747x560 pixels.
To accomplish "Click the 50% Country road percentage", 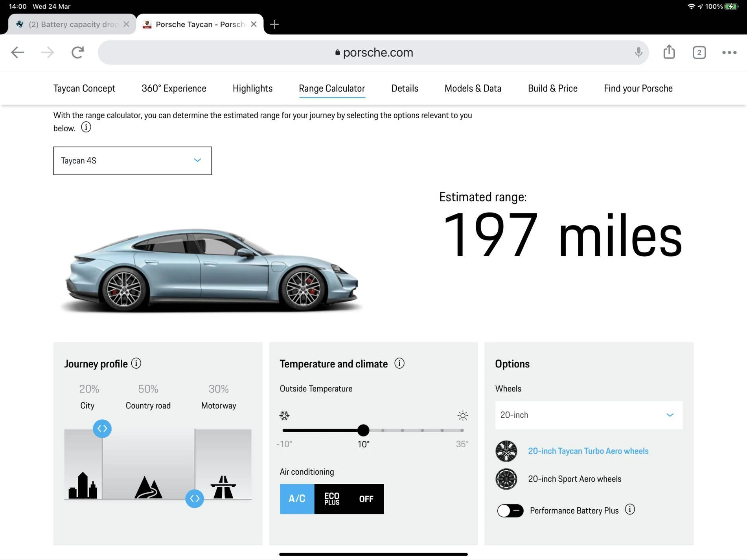I will (148, 389).
